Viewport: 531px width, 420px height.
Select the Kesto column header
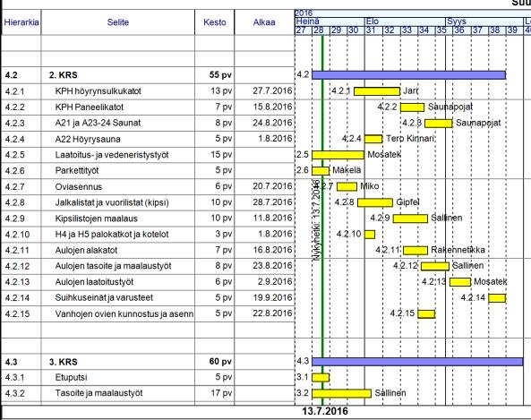(x=214, y=22)
